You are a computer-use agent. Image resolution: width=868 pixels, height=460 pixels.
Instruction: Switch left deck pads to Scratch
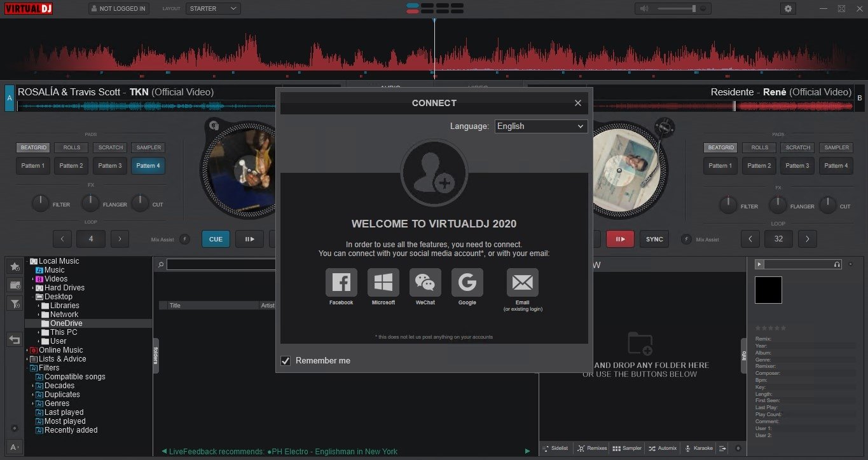click(111, 147)
